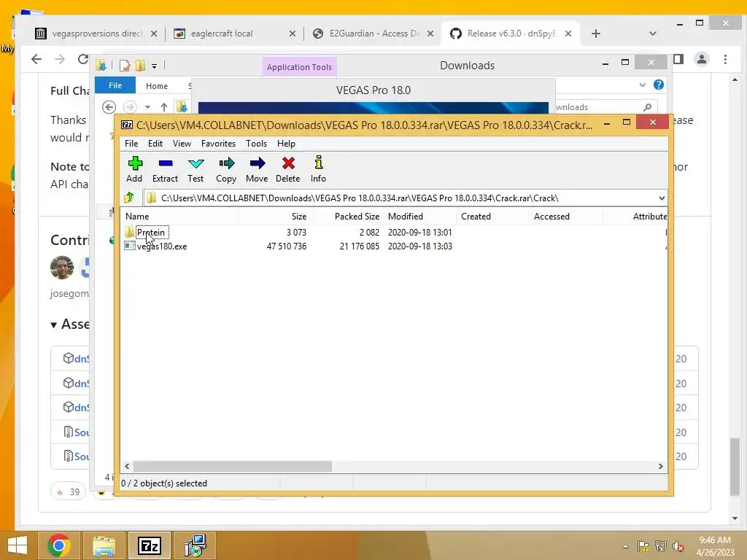This screenshot has height=560, width=747.
Task: Reload the page in Chrome
Action: [83, 59]
